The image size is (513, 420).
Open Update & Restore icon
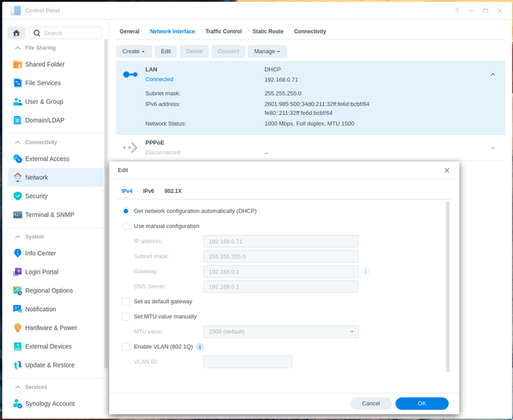pyautogui.click(x=17, y=365)
